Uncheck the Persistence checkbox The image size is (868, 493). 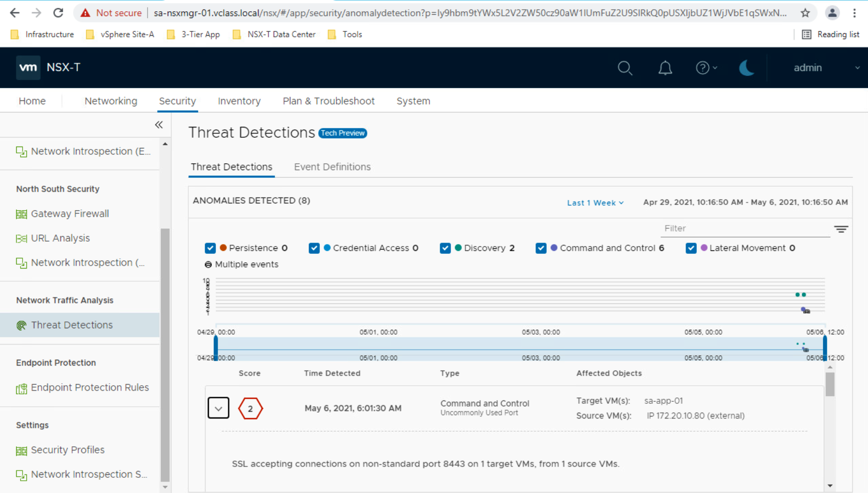tap(210, 248)
